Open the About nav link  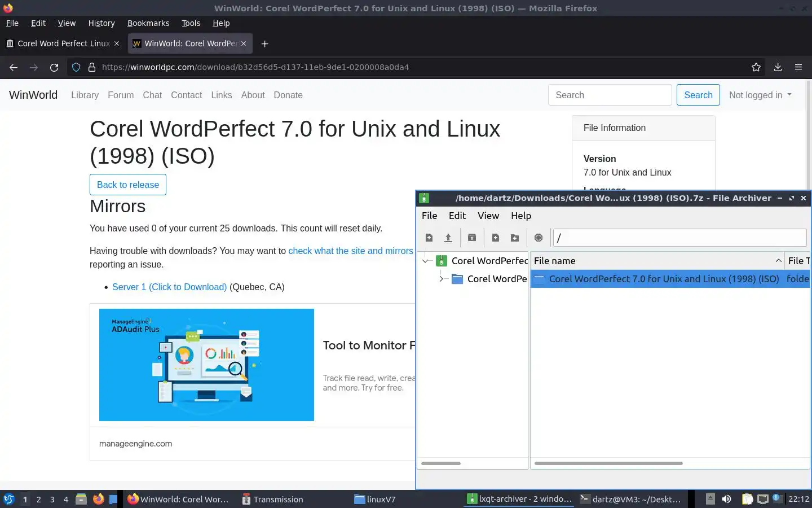click(253, 95)
